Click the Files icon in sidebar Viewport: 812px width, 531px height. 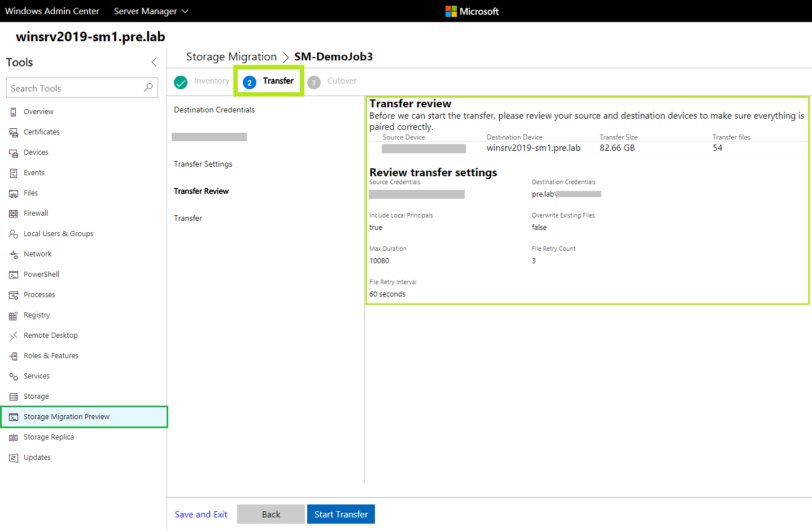pos(14,193)
